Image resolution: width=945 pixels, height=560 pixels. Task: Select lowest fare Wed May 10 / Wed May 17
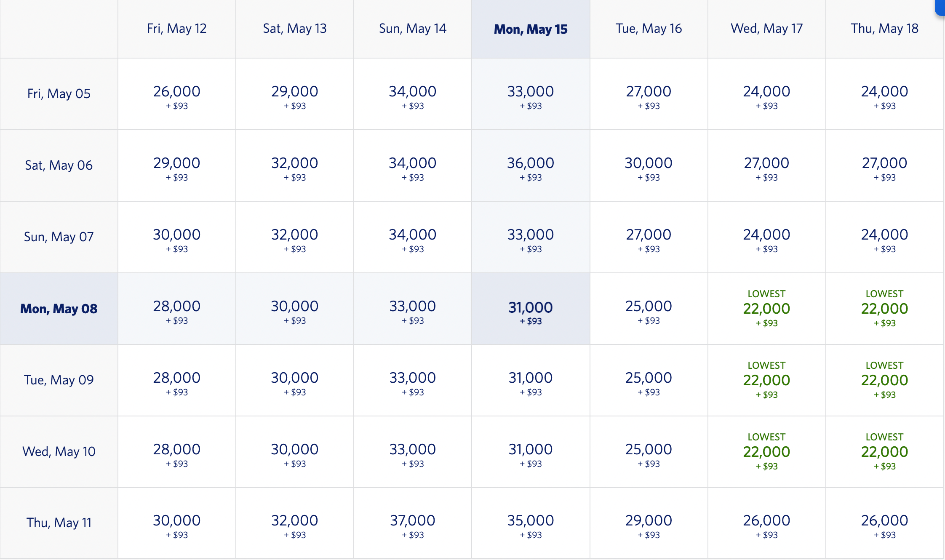(x=766, y=452)
